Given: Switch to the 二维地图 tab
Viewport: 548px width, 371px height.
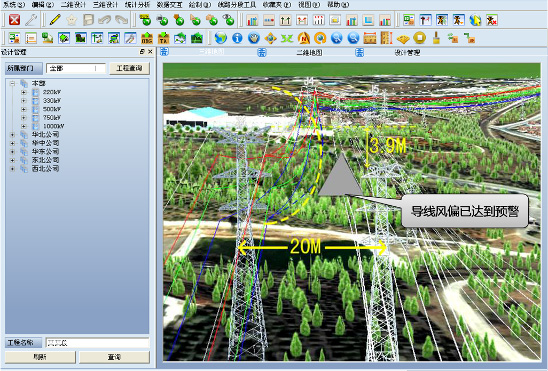Looking at the screenshot, I should click(x=309, y=53).
